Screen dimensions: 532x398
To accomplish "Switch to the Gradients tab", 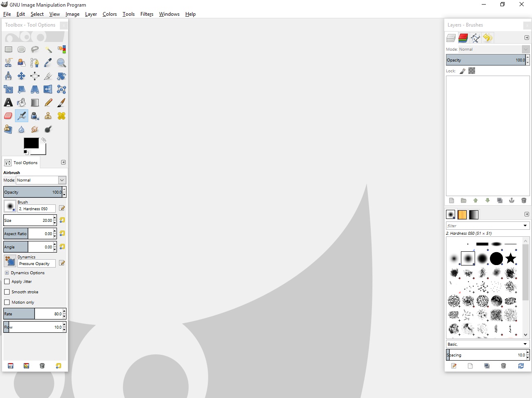I will pyautogui.click(x=474, y=215).
